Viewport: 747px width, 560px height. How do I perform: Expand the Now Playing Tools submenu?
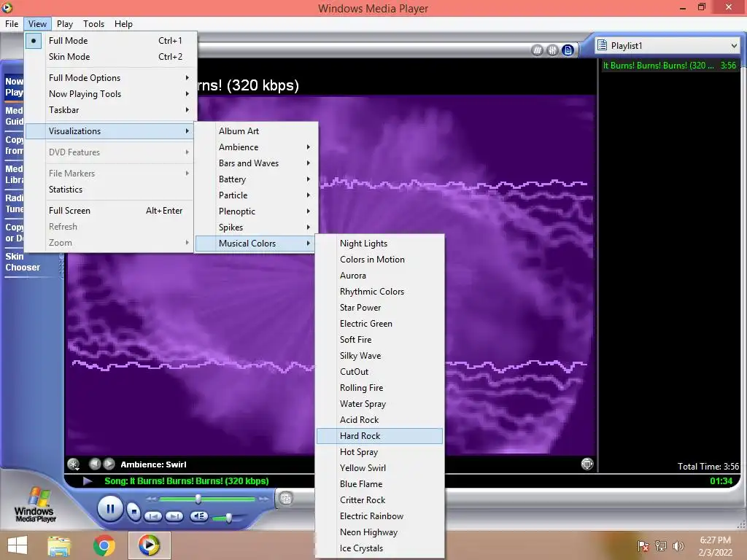pyautogui.click(x=110, y=94)
